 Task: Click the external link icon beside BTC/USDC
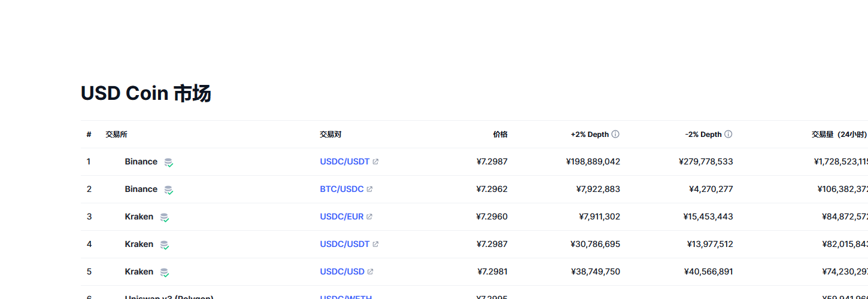(x=370, y=190)
